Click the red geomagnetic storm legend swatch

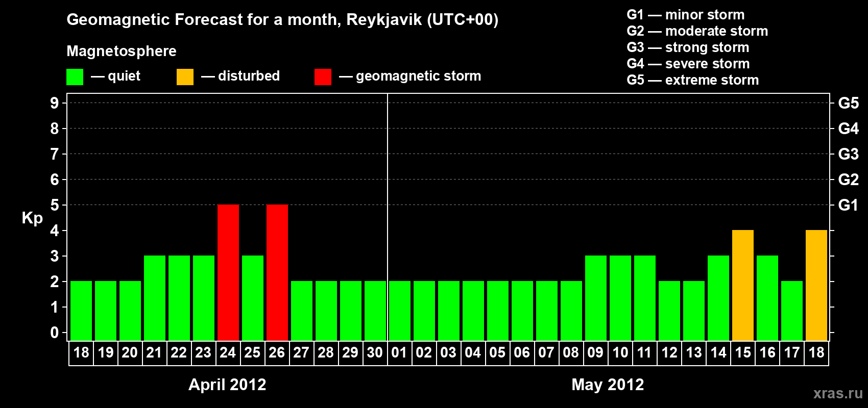click(x=323, y=77)
